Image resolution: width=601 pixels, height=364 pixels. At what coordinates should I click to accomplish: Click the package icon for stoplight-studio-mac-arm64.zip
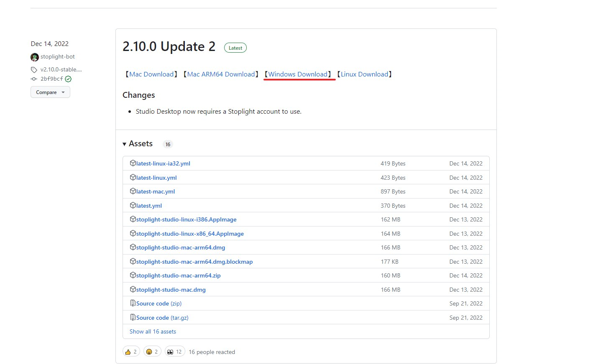[133, 275]
